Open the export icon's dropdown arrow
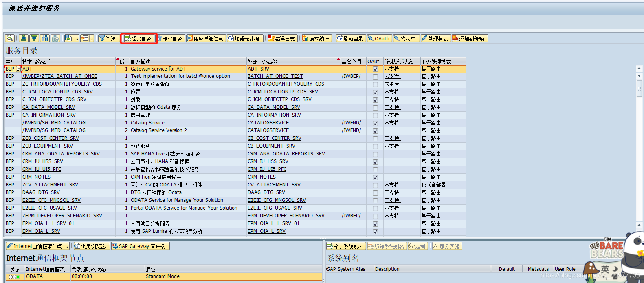Image resolution: width=644 pixels, height=283 pixels. coord(77,39)
